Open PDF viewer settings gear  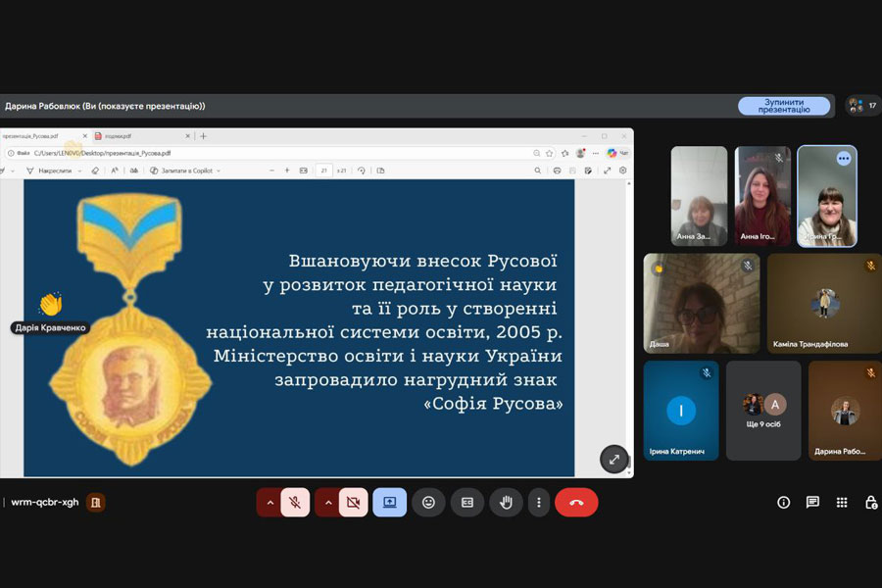tap(622, 171)
